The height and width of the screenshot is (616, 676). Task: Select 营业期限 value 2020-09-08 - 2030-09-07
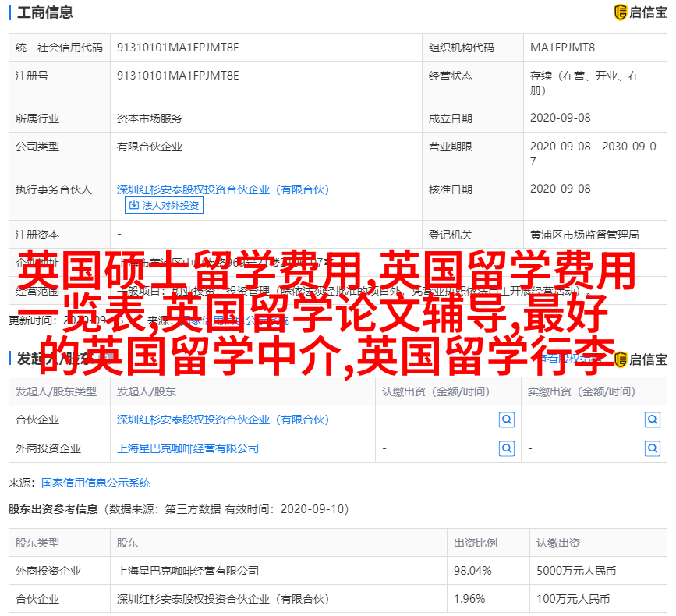coord(593,154)
